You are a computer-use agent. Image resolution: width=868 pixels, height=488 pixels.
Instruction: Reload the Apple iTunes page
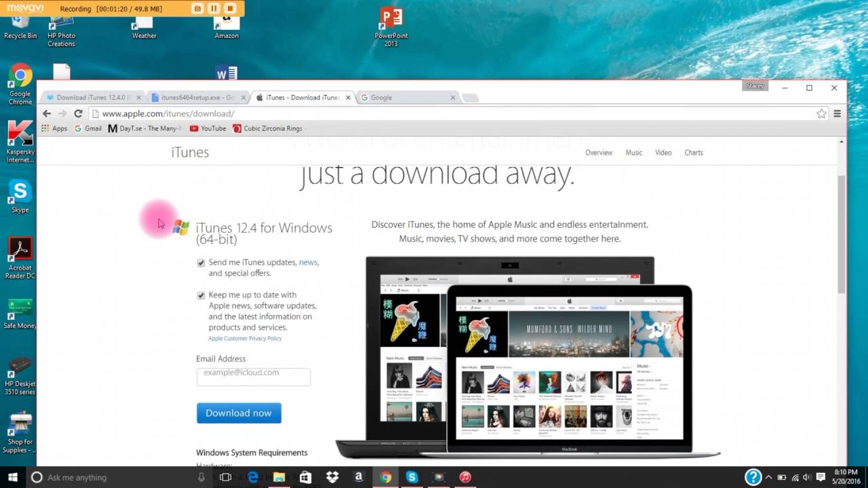[78, 113]
